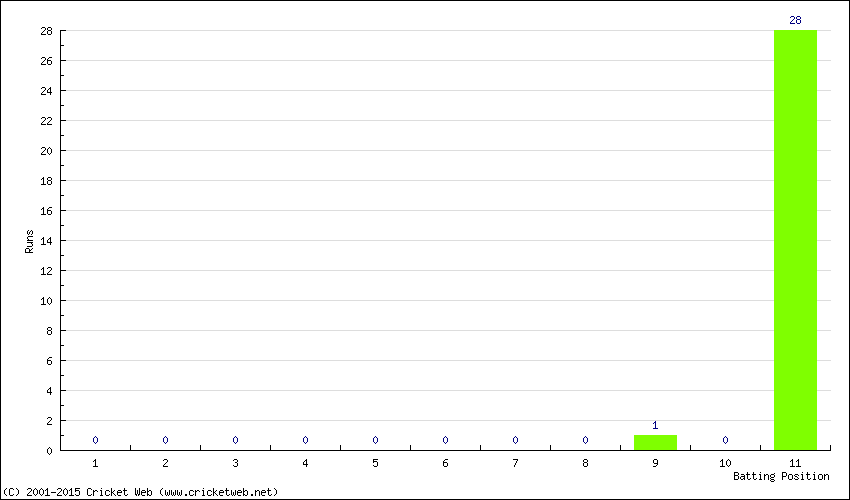
Task: Click y-axis tick label 0 at the origin
Action: point(50,451)
